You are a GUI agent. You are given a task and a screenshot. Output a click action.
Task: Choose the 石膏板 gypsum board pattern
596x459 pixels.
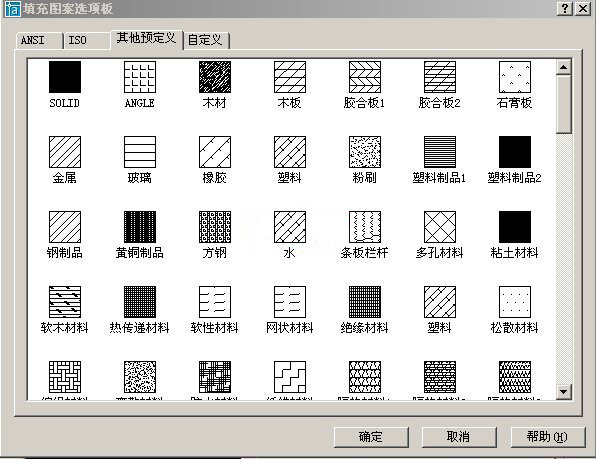point(515,77)
